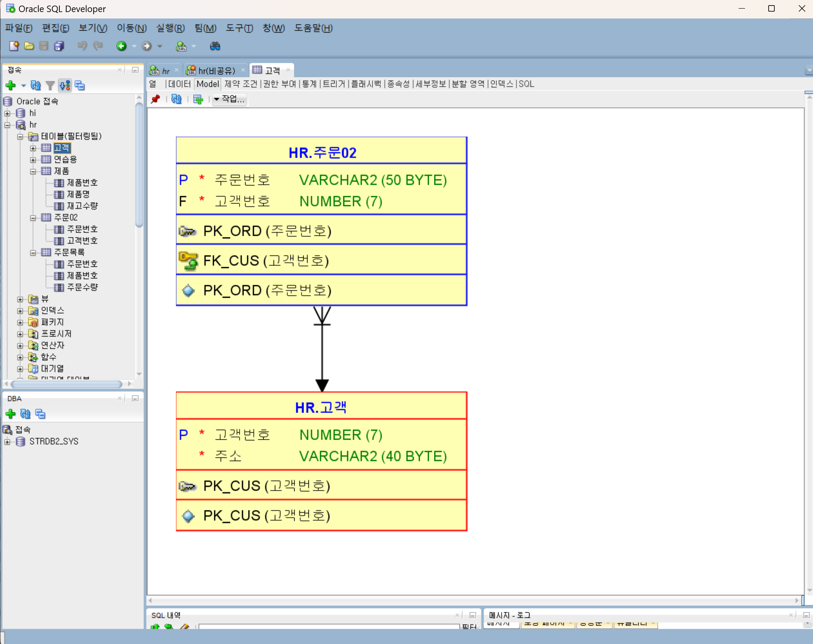The image size is (813, 644).
Task: Click collapse-all icon in 접속 panel toolbar
Action: pyautogui.click(x=80, y=86)
